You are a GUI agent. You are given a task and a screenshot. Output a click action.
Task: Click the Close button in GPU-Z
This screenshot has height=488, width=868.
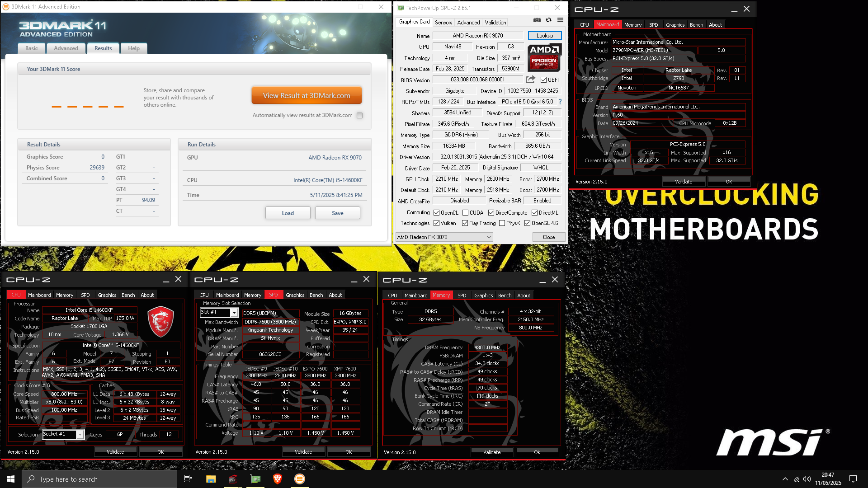coord(549,237)
